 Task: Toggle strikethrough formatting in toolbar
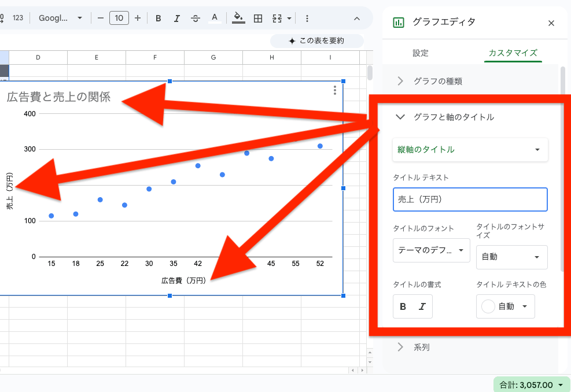196,18
